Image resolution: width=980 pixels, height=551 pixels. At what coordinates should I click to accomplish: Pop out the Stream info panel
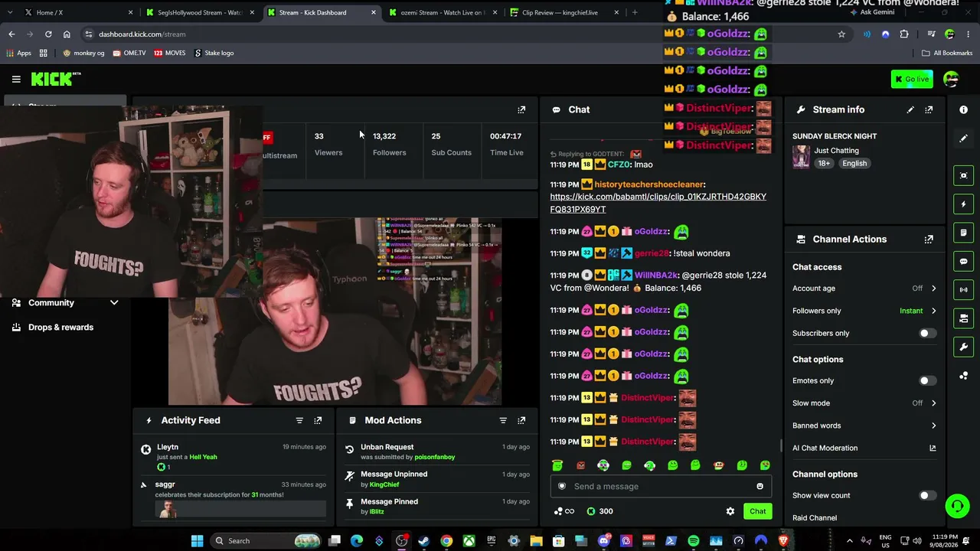click(929, 109)
